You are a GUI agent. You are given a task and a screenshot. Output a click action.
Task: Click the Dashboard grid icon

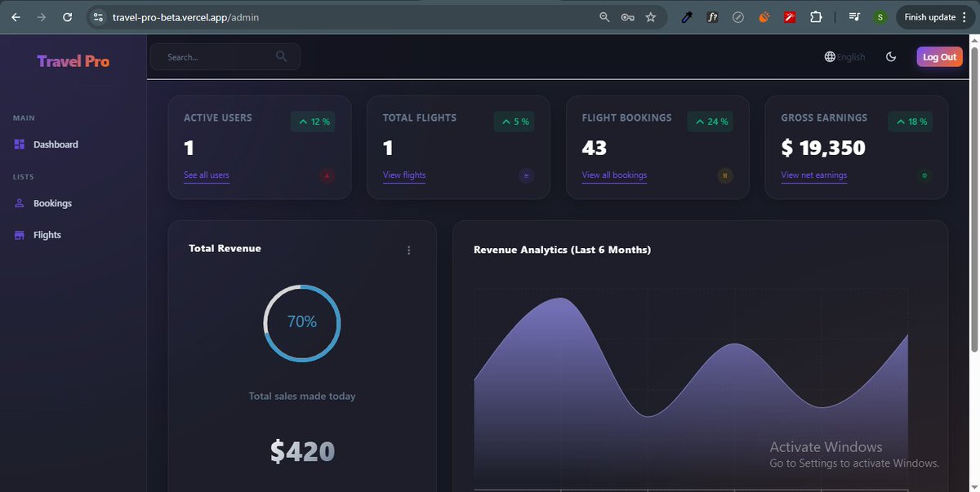20,144
